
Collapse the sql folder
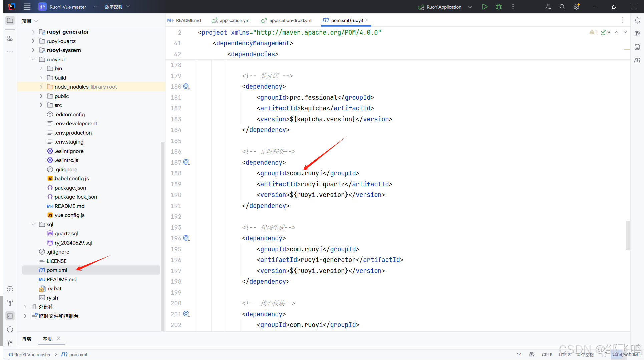pyautogui.click(x=33, y=224)
